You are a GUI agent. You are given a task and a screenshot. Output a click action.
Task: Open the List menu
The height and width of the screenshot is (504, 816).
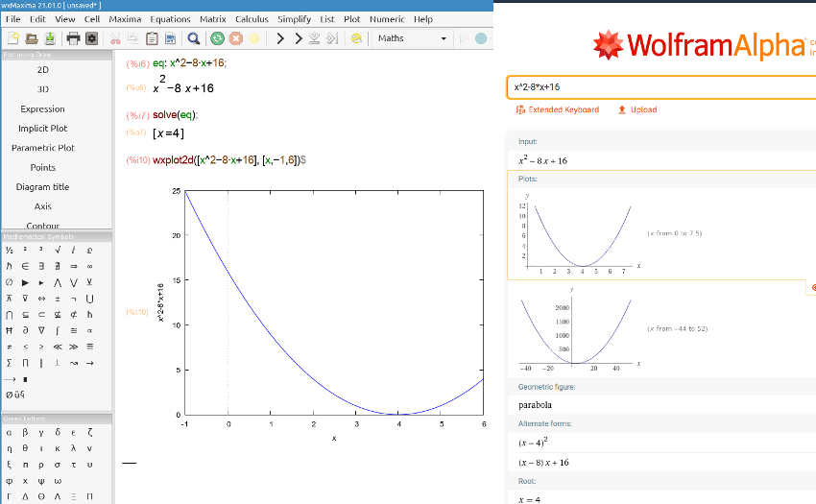pos(327,19)
